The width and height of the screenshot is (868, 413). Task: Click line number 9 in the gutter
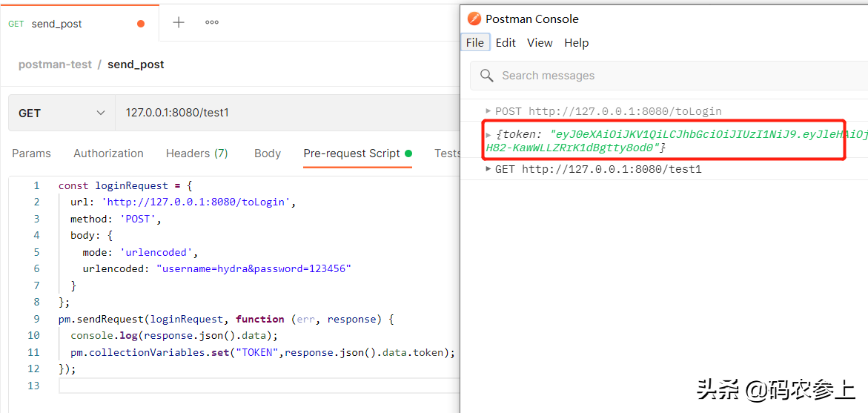(x=36, y=319)
